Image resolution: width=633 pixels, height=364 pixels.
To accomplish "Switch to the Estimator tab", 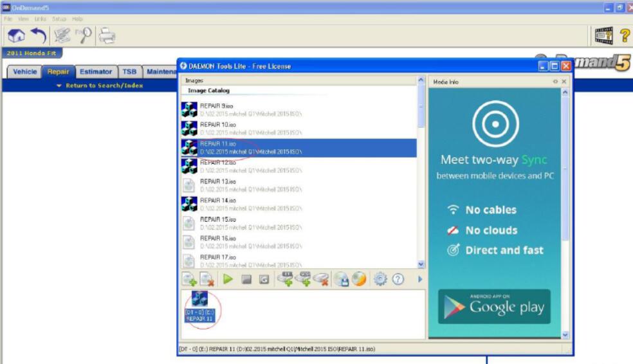I will (96, 72).
